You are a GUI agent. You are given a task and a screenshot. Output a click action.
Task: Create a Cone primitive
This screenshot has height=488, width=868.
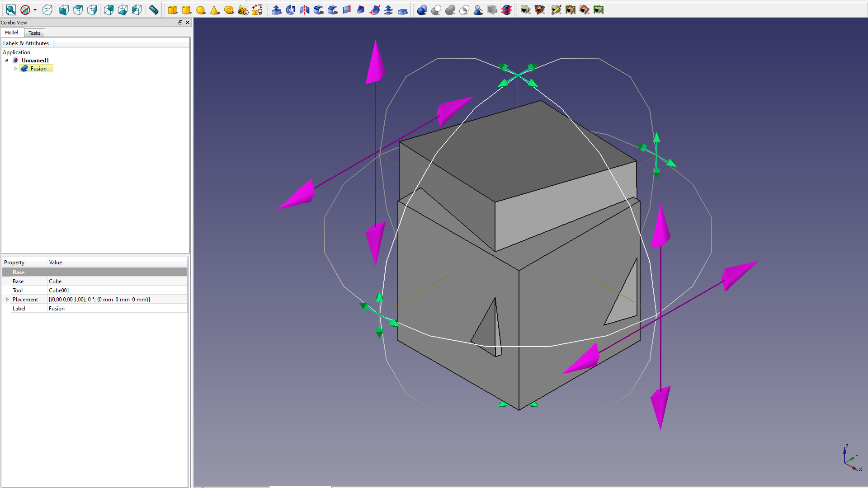coord(215,9)
